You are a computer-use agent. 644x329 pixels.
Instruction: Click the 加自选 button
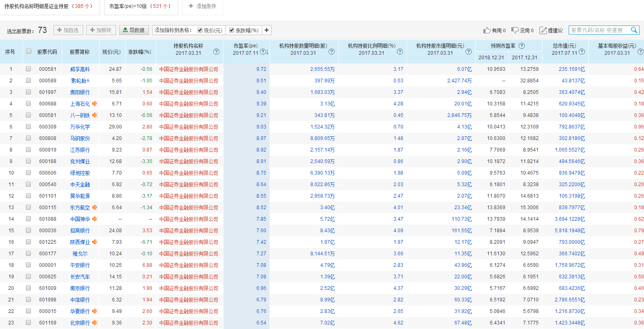[68, 30]
